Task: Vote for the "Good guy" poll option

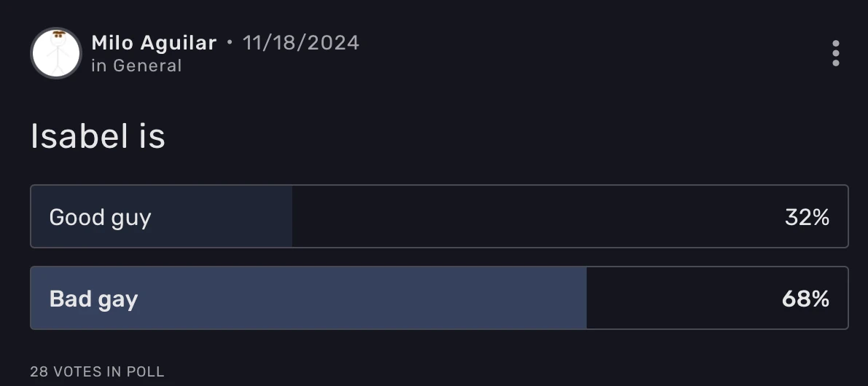Action: (101, 217)
